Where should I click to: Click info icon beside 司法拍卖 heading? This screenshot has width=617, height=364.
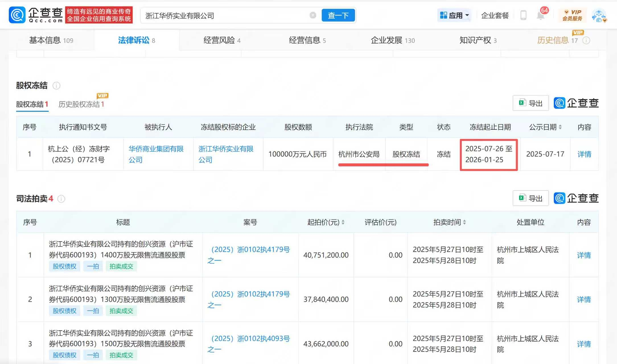coord(61,199)
